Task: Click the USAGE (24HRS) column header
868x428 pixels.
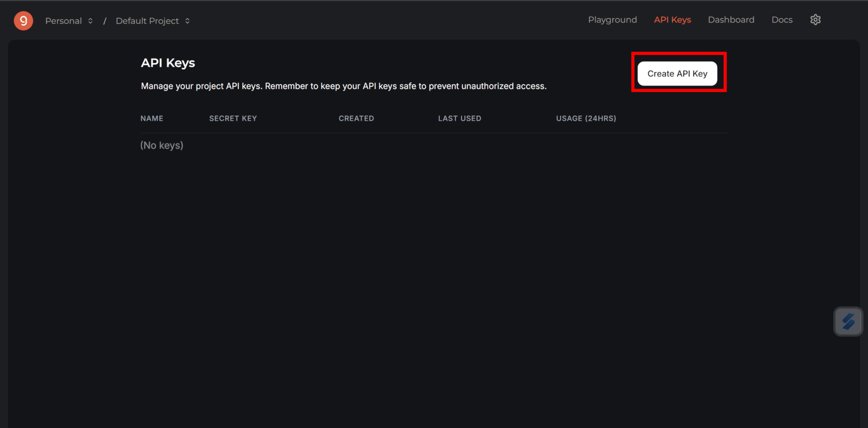Action: pyautogui.click(x=586, y=118)
